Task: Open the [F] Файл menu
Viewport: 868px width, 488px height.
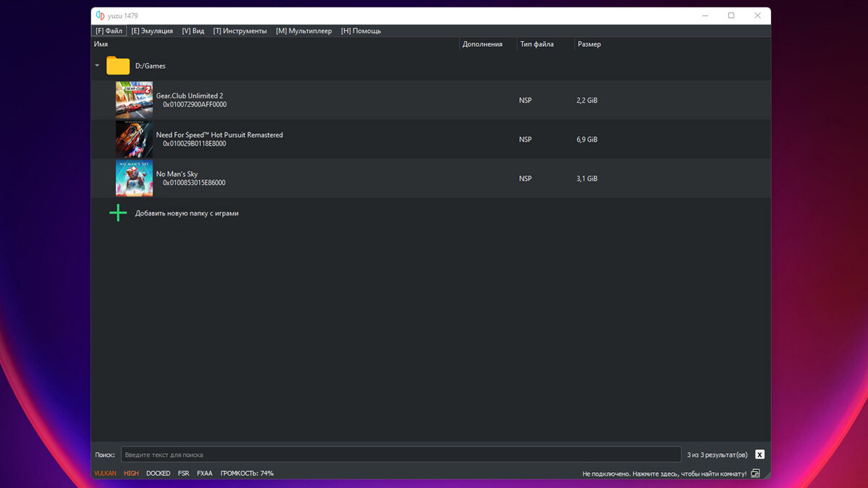Action: coord(109,31)
